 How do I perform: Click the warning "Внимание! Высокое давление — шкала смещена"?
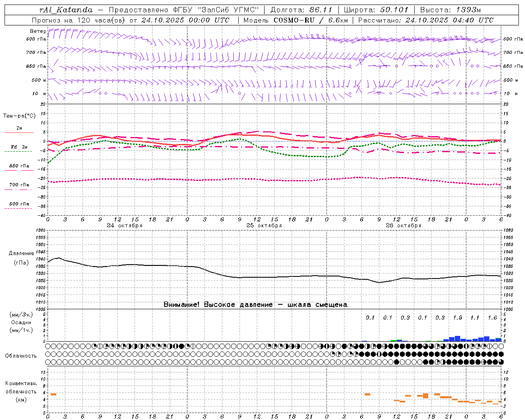click(x=256, y=305)
